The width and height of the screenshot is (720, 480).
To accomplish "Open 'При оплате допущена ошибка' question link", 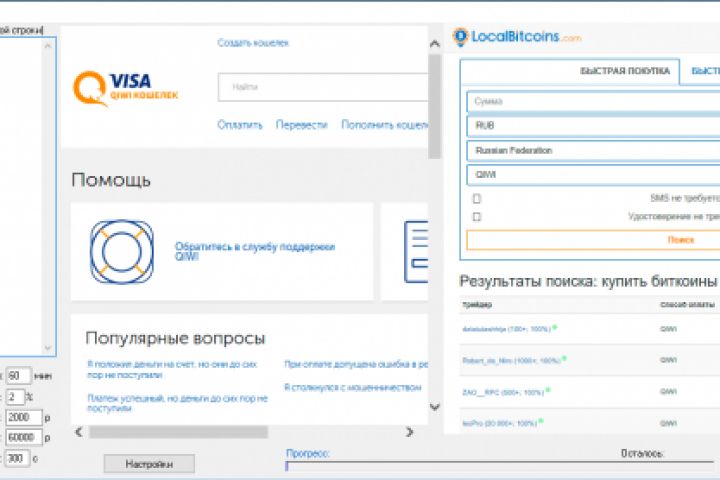I will click(x=356, y=364).
